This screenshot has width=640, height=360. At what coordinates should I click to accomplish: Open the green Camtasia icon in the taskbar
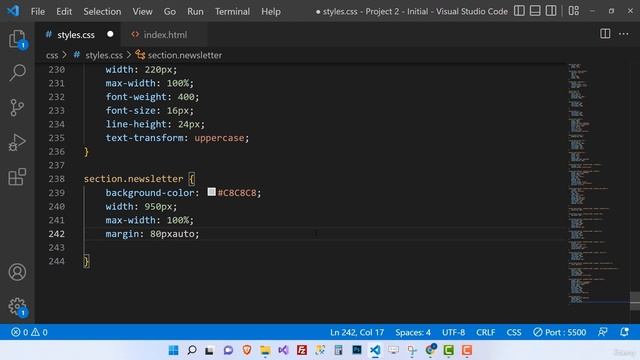pos(449,350)
